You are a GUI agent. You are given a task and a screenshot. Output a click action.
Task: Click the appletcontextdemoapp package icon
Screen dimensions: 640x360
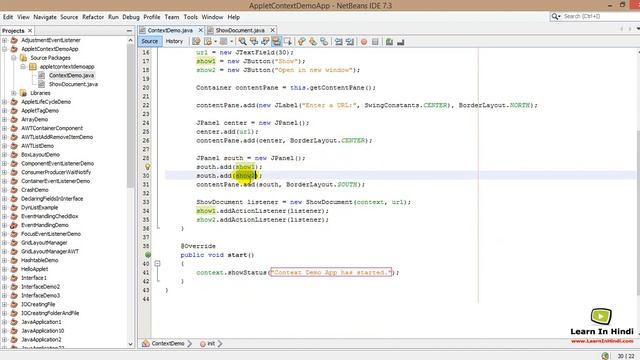[33, 67]
